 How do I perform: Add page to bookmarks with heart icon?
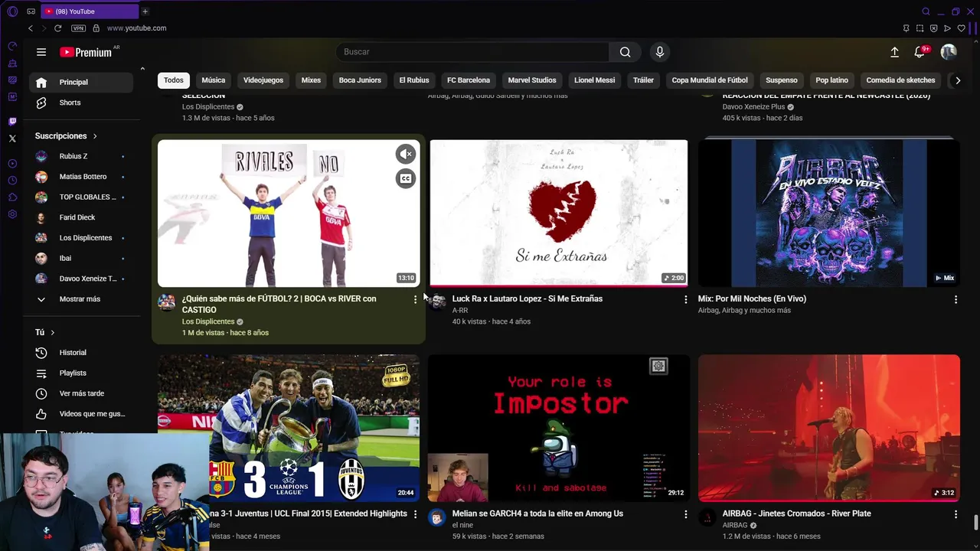pos(961,28)
